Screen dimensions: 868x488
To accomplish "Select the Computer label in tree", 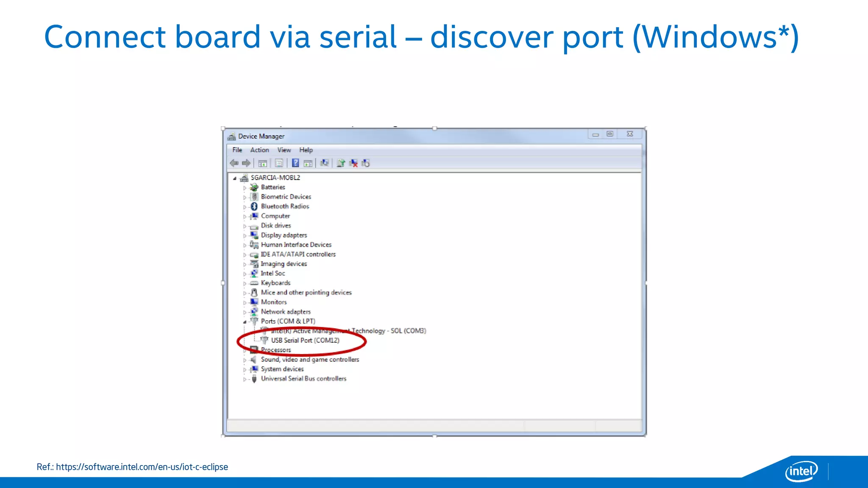I will click(275, 216).
